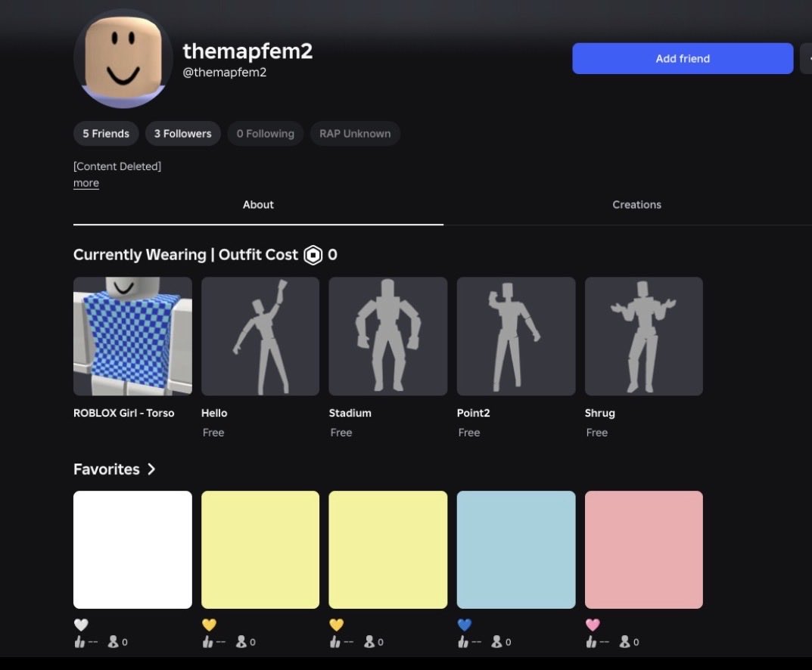Click thumbs-up icon under first yellow tile

point(207,642)
